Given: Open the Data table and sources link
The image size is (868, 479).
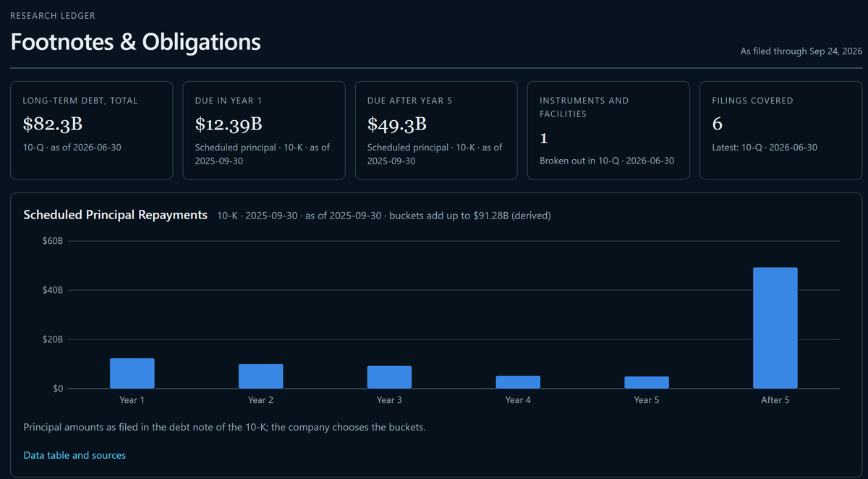Looking at the screenshot, I should click(75, 455).
